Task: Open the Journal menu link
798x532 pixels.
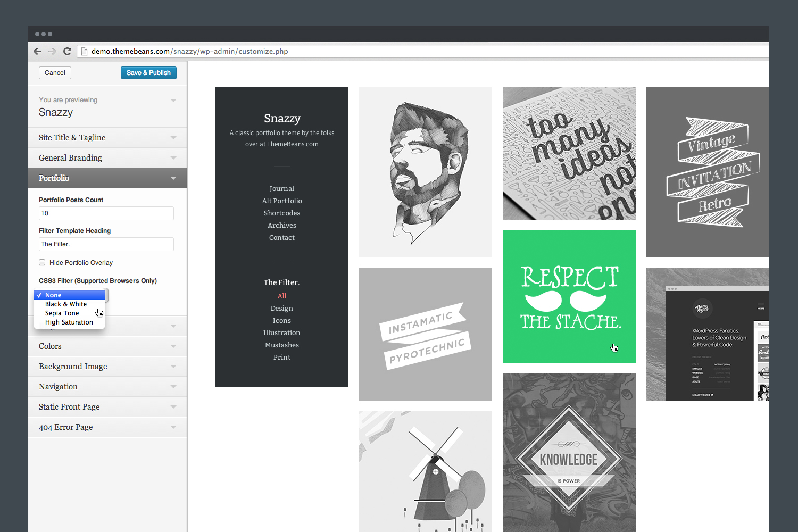Action: (281, 189)
